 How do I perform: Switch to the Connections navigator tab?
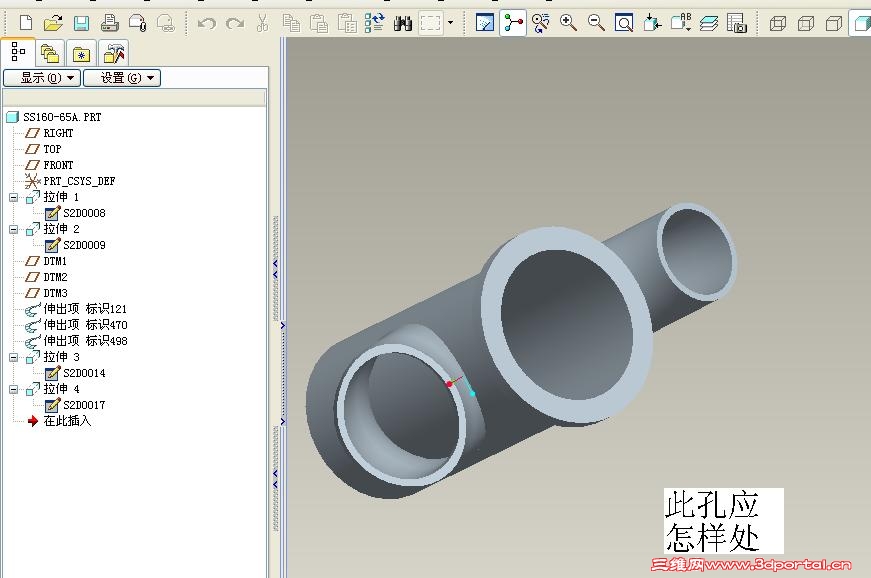tap(113, 53)
